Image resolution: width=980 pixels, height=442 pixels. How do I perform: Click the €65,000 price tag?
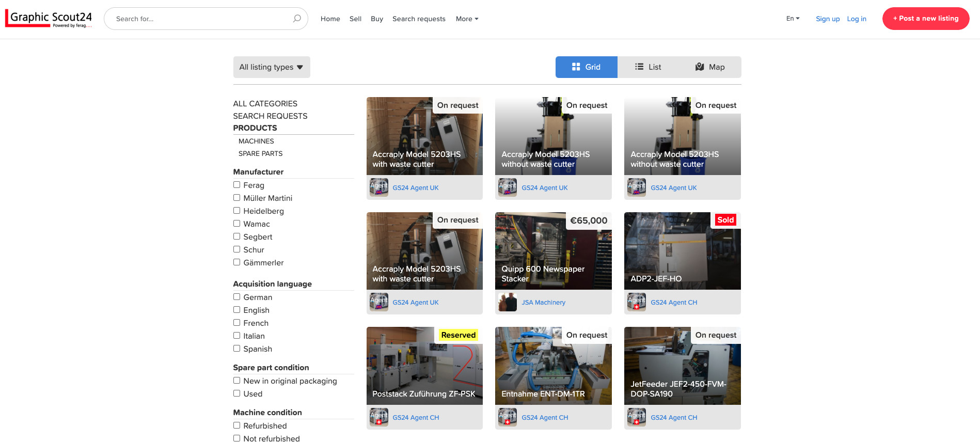589,220
